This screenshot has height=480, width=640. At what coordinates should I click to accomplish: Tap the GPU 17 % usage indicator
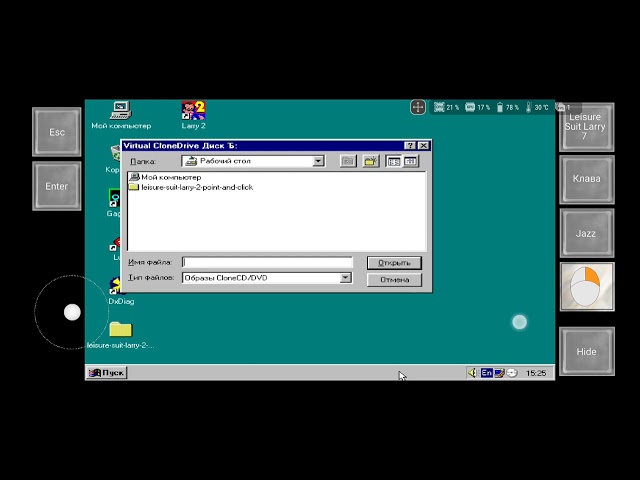(478, 107)
